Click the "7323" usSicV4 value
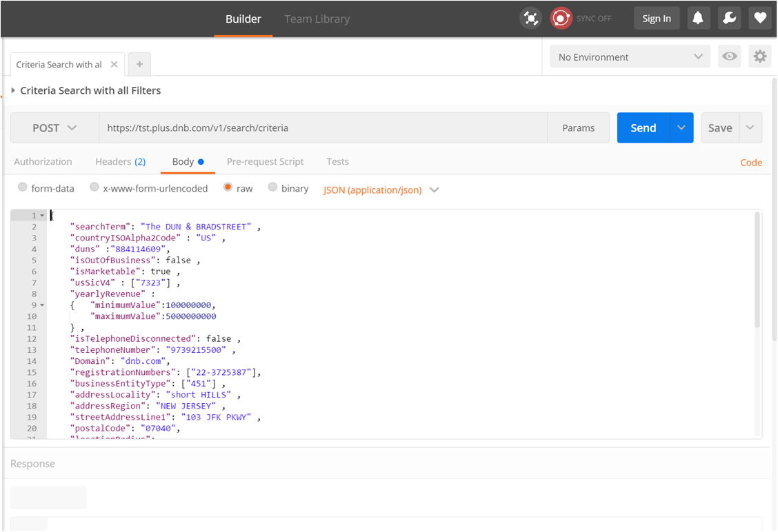This screenshot has width=778, height=532. (151, 283)
